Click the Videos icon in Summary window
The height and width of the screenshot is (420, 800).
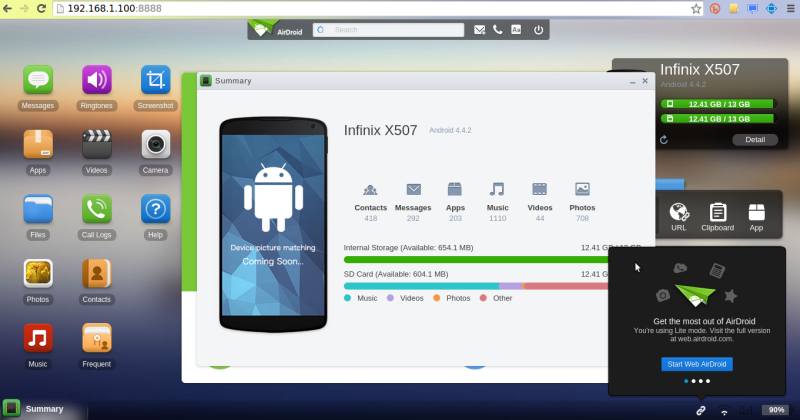[x=539, y=189]
